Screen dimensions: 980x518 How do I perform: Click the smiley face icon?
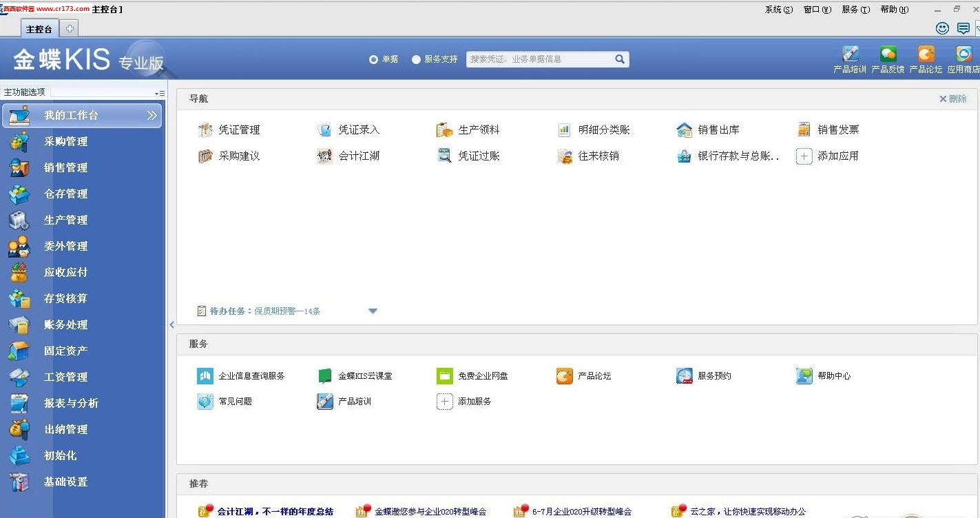pyautogui.click(x=942, y=28)
